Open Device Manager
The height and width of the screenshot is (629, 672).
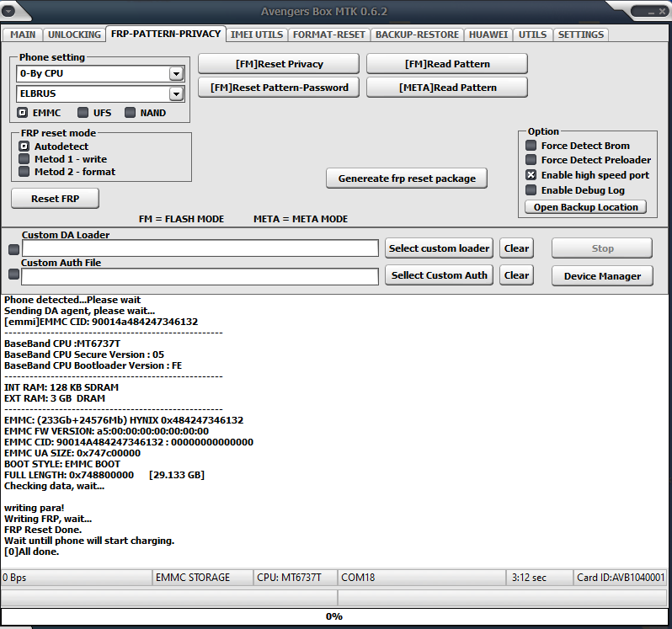(x=602, y=276)
